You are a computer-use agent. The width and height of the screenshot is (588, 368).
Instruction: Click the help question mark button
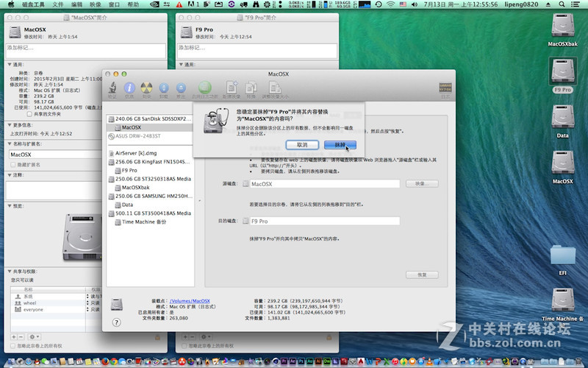tap(116, 322)
